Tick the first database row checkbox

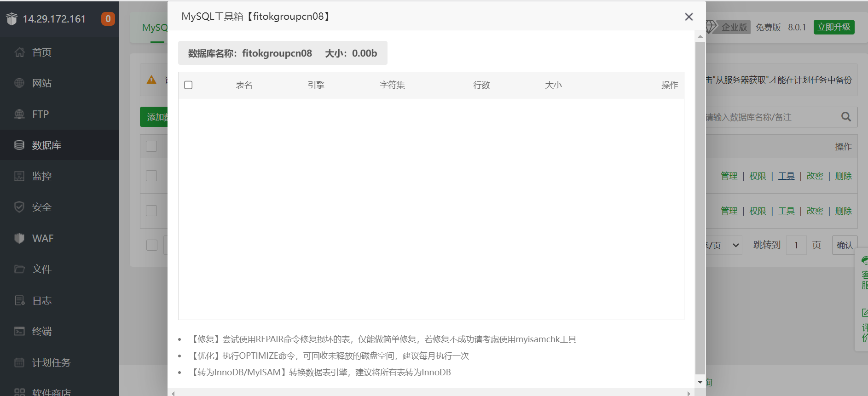151,176
